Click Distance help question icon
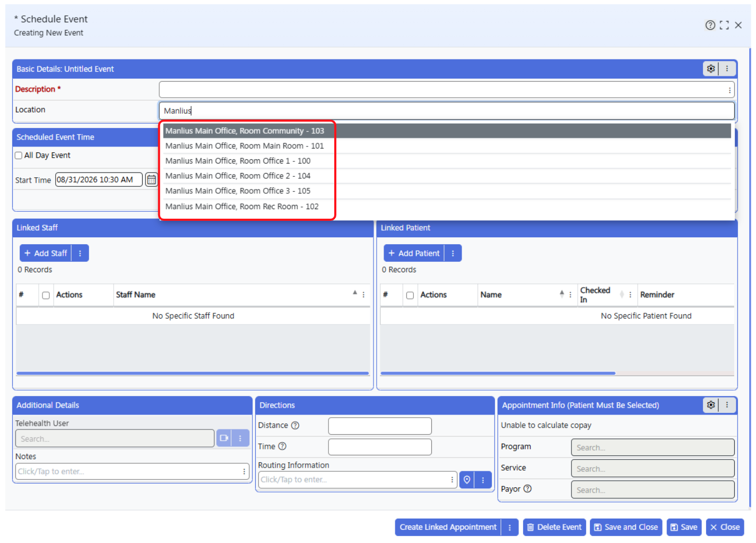The image size is (756, 543). tap(296, 425)
